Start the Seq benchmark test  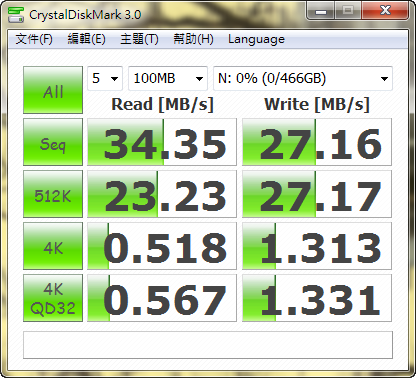pos(53,142)
